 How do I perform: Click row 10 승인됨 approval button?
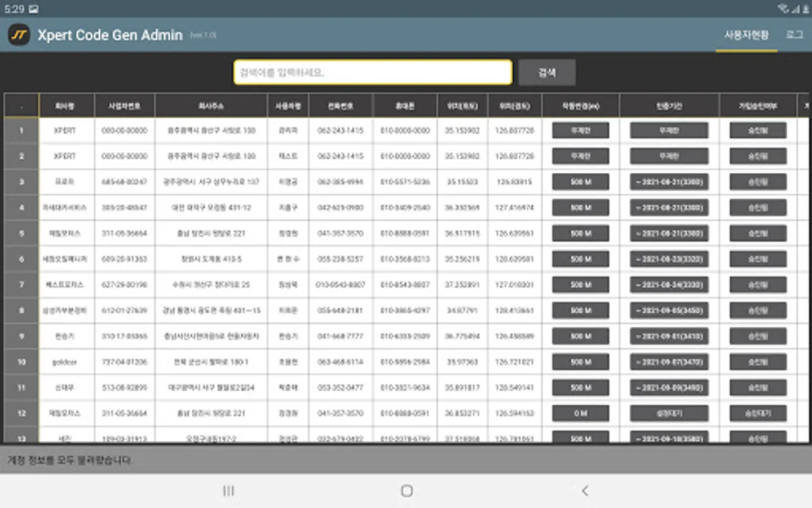(758, 362)
